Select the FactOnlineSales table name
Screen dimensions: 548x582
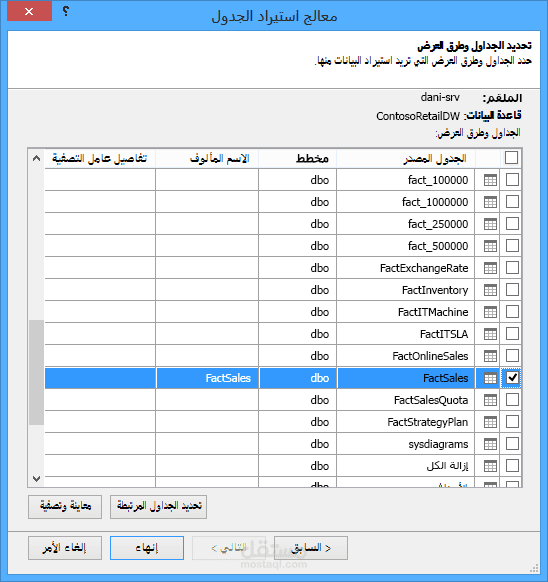pos(430,356)
